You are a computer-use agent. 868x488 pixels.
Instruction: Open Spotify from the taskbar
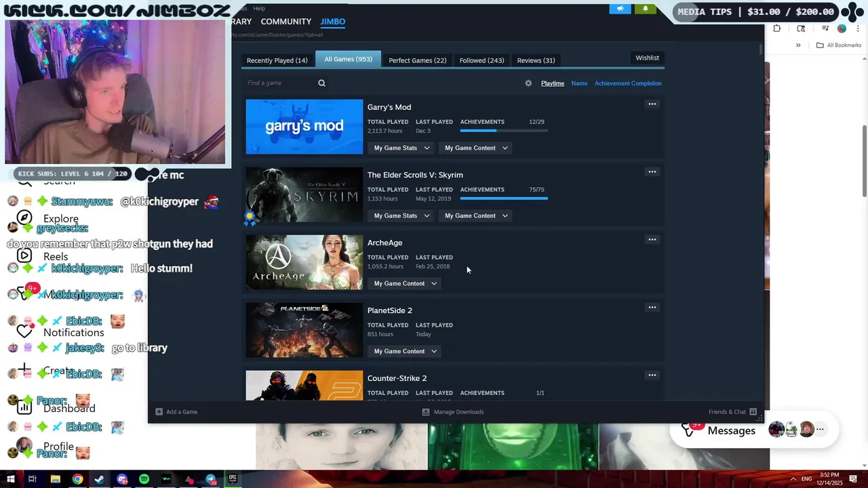(144, 479)
